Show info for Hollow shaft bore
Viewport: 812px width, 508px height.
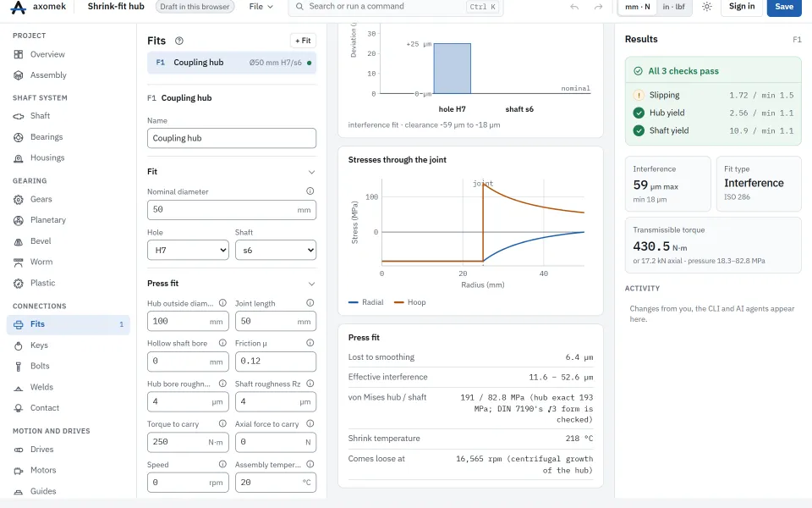tap(222, 343)
